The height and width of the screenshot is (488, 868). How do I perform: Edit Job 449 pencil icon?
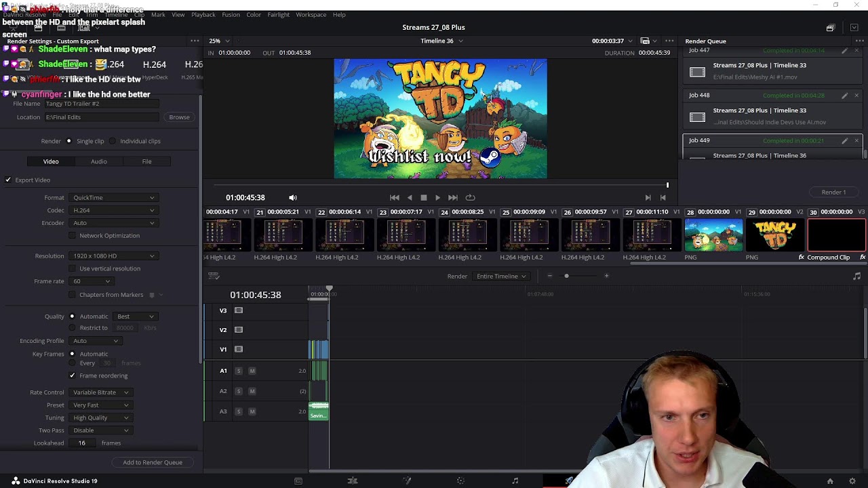pos(844,141)
